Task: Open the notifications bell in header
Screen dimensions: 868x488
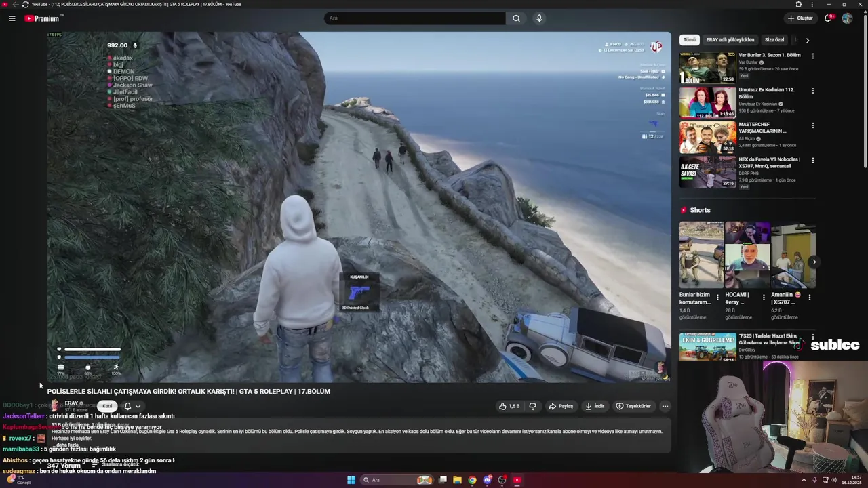Action: tap(828, 18)
